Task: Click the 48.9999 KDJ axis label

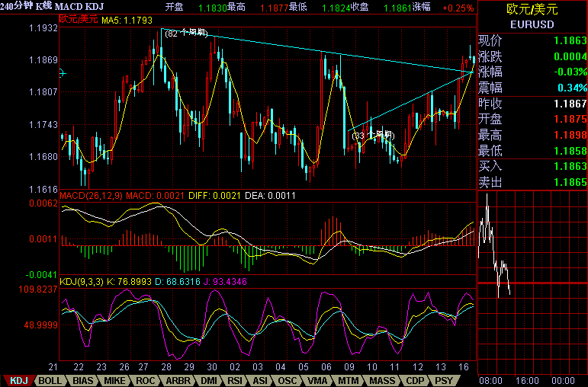Action: point(41,325)
